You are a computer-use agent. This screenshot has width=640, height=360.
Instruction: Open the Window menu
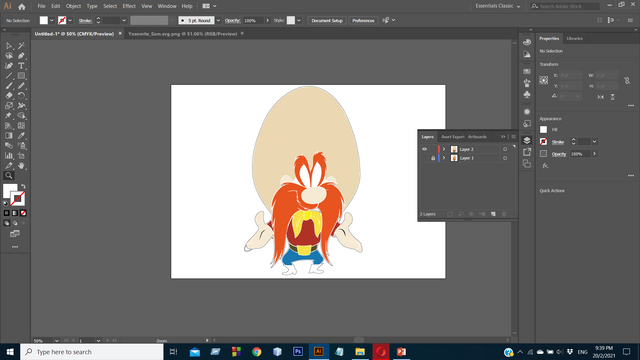[x=167, y=6]
